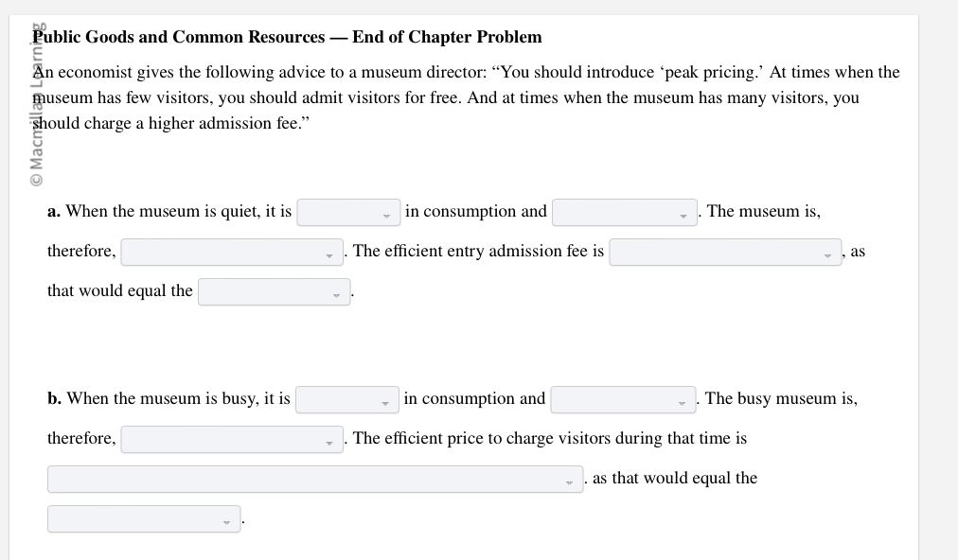The image size is (958, 560).
Task: Click the part b. question label
Action: pos(53,398)
